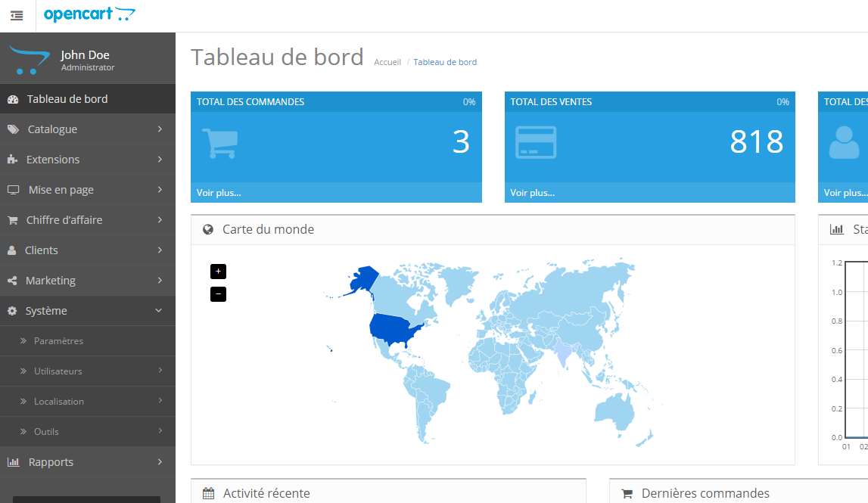
Task: Click the calendar icon beside Activité récente
Action: click(x=209, y=494)
